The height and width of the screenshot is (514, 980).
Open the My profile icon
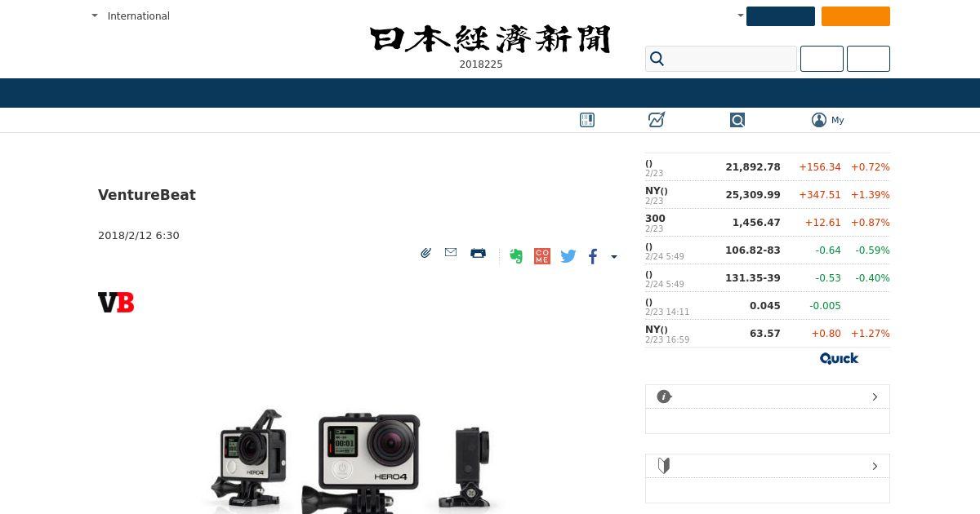point(819,120)
